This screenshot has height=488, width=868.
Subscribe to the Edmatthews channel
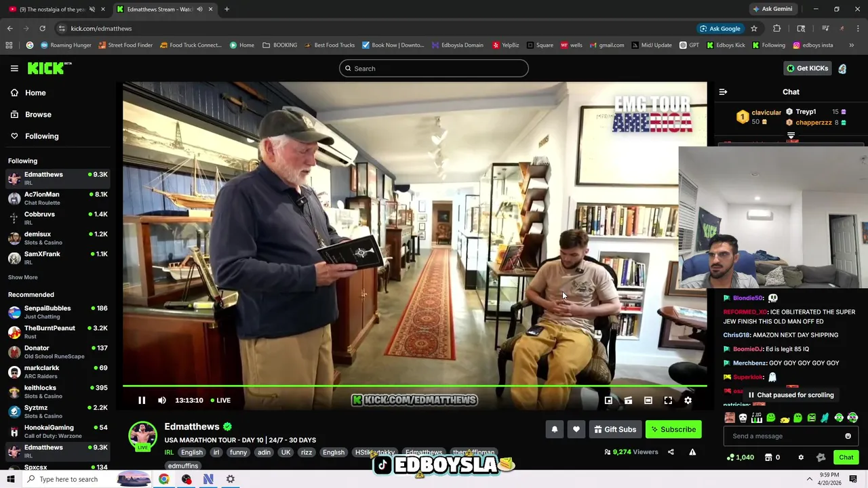click(673, 429)
